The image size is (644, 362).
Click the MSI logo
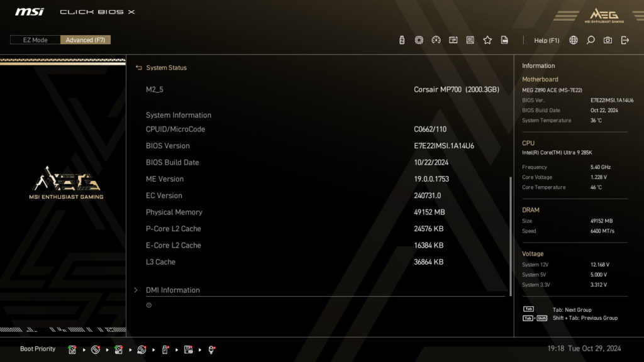click(x=29, y=11)
